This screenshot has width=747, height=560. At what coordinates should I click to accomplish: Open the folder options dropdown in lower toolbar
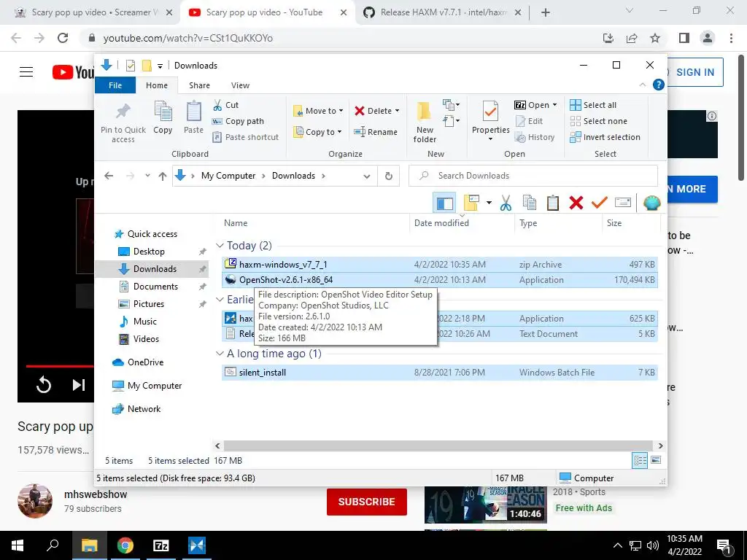tap(489, 203)
